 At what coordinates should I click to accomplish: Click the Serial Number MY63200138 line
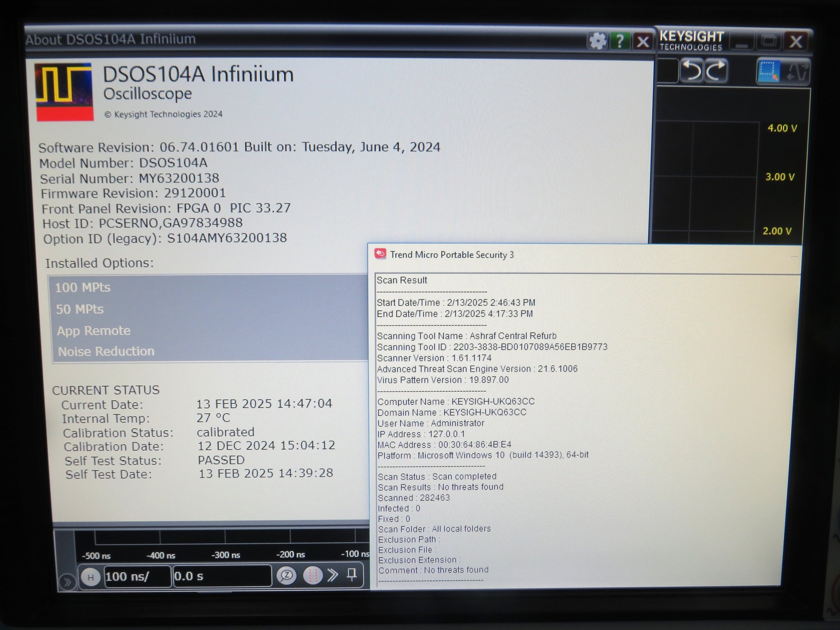pos(130,178)
